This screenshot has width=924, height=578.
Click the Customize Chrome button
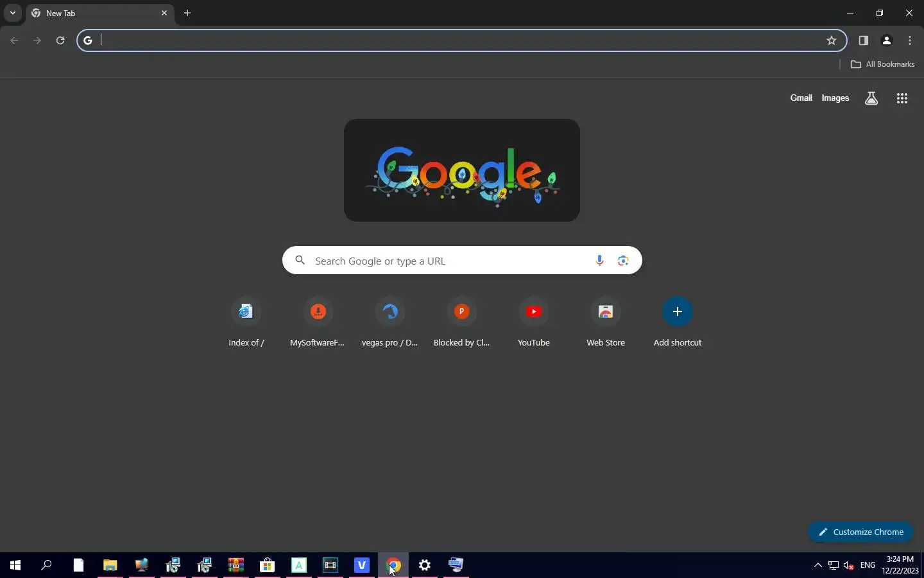pyautogui.click(x=860, y=532)
